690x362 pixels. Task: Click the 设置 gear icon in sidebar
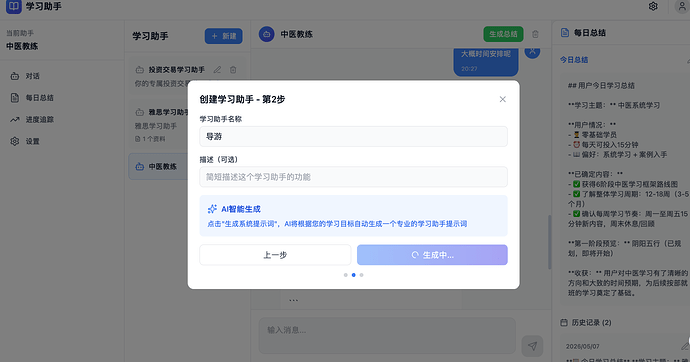[x=15, y=141]
